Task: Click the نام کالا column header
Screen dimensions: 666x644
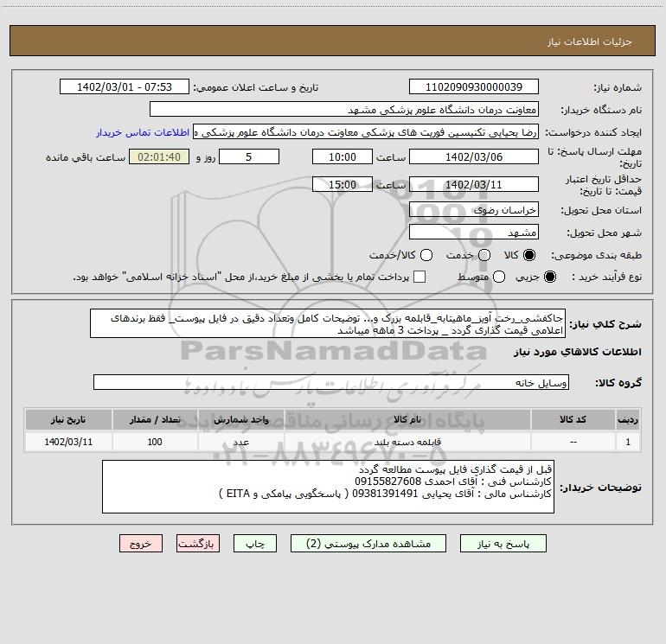Action: click(407, 419)
